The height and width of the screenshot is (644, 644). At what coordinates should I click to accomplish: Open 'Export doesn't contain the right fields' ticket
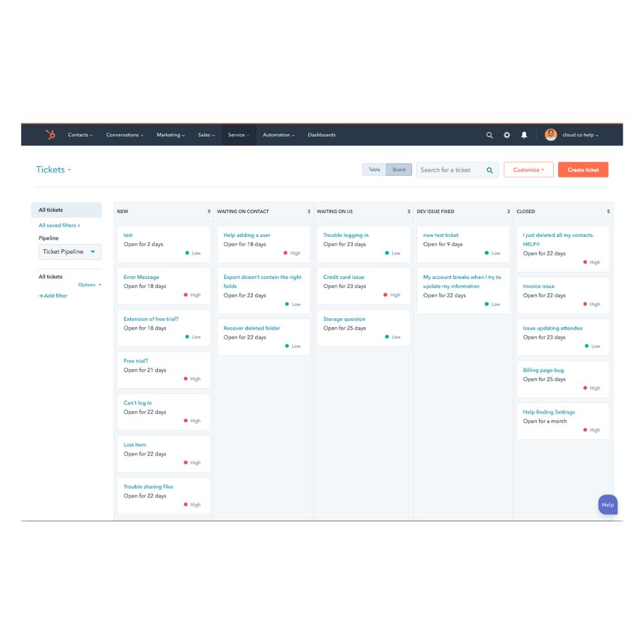(263, 282)
